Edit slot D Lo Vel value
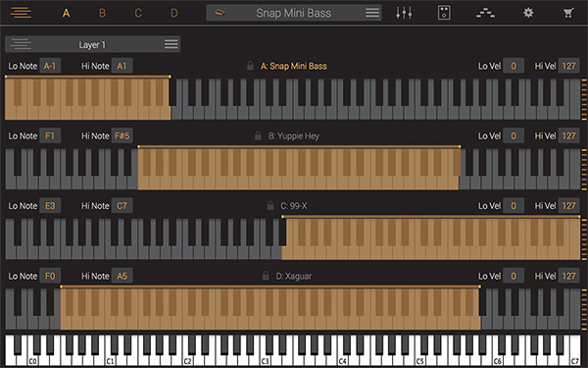The image size is (588, 368). pyautogui.click(x=514, y=276)
